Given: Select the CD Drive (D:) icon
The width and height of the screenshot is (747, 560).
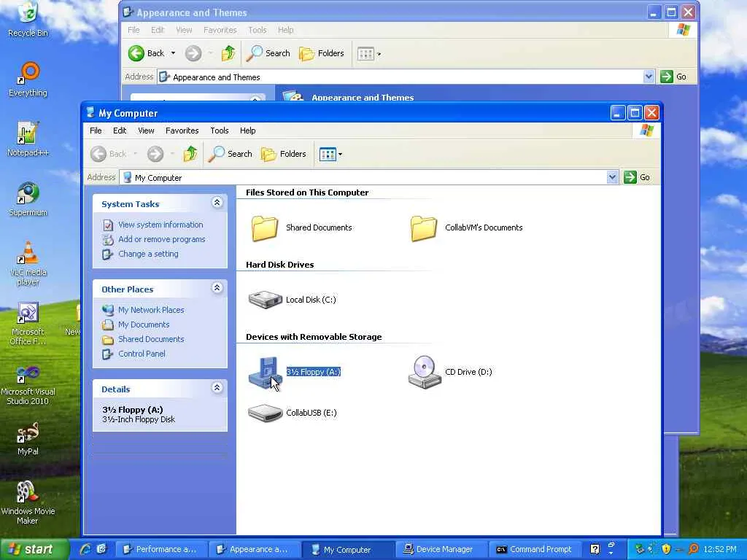Looking at the screenshot, I should pos(425,373).
